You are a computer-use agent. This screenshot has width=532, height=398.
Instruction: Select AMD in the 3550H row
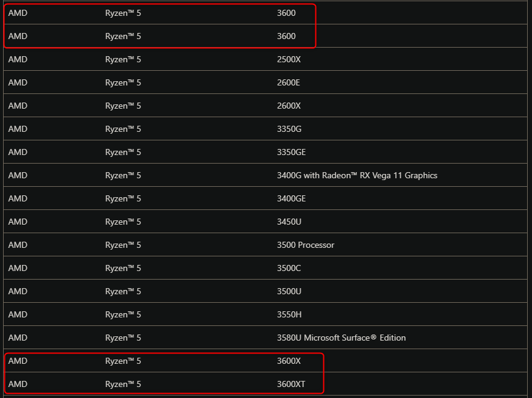[x=18, y=314]
